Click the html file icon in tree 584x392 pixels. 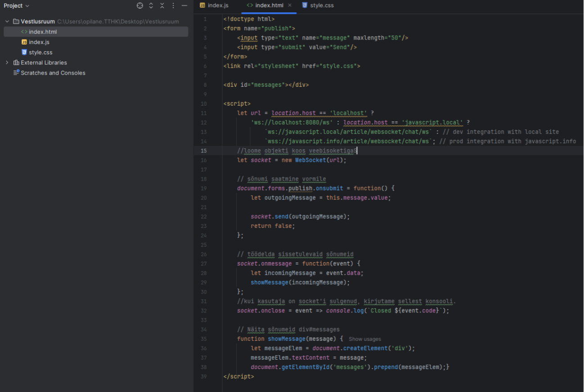click(x=24, y=31)
